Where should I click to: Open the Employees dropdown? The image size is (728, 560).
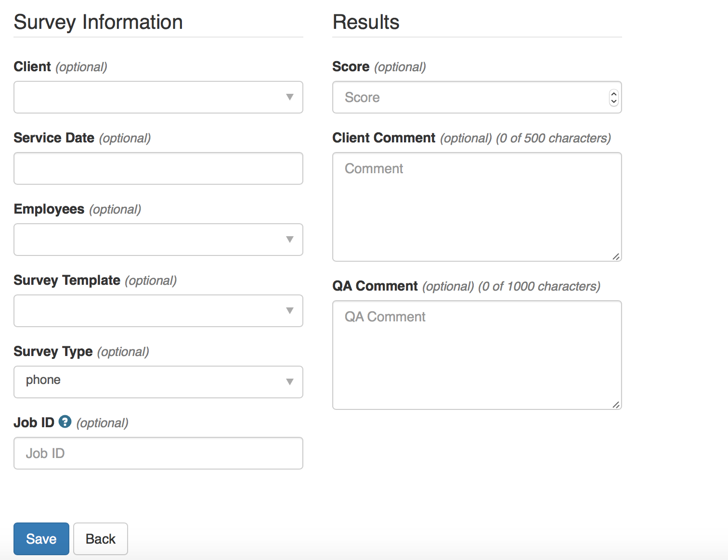pos(158,240)
